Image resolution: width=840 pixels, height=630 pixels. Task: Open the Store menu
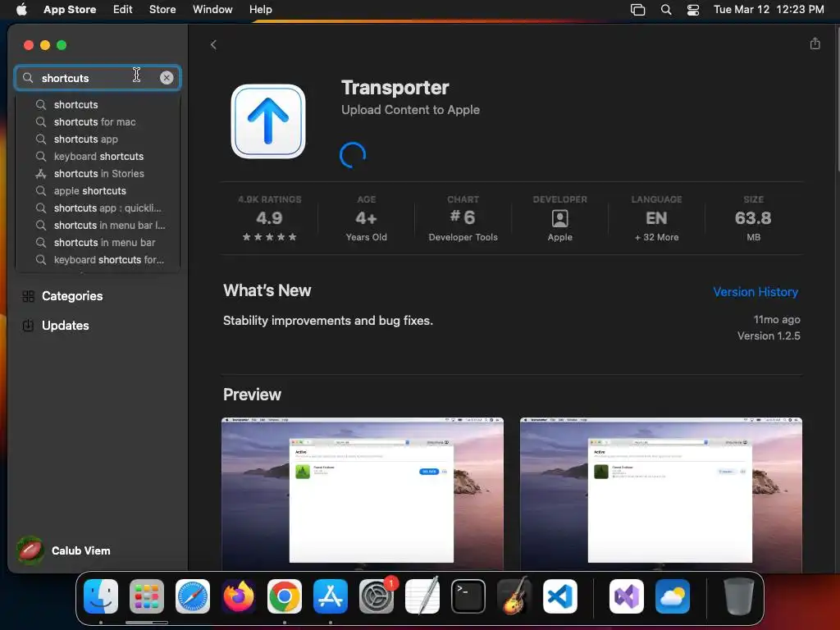pyautogui.click(x=162, y=9)
